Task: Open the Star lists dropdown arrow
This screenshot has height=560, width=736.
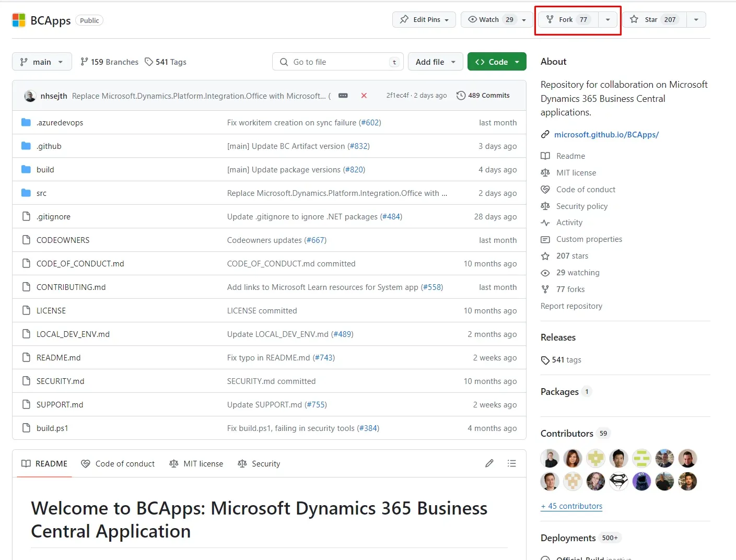Action: tap(696, 19)
